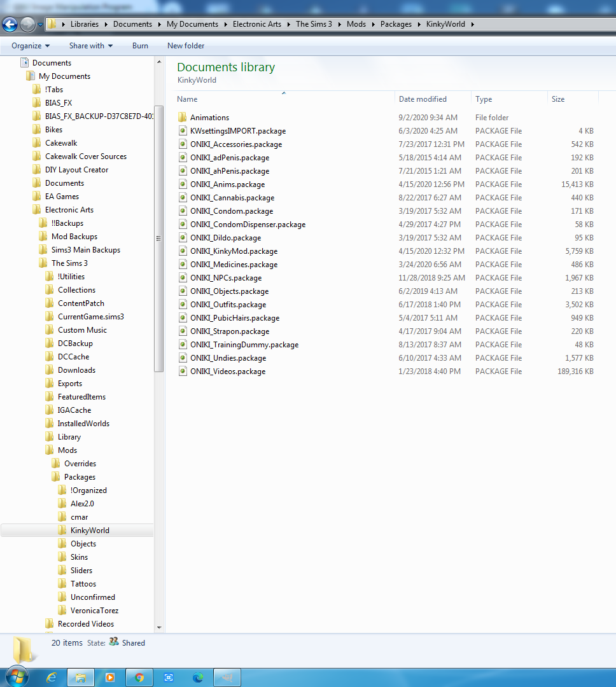Click Mods in the address breadcrumb
616x687 pixels.
pos(356,24)
